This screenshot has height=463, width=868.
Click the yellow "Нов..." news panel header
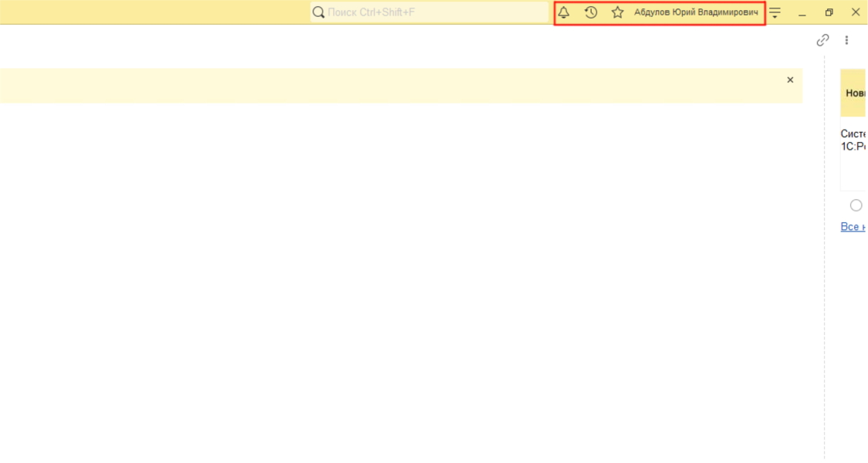pyautogui.click(x=854, y=93)
